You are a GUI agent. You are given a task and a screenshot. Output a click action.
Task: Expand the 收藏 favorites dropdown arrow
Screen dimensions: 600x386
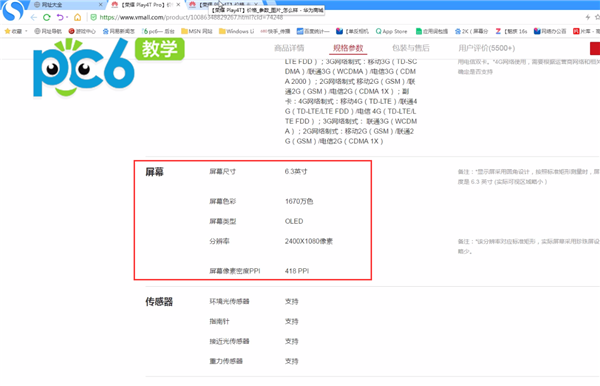(x=26, y=31)
